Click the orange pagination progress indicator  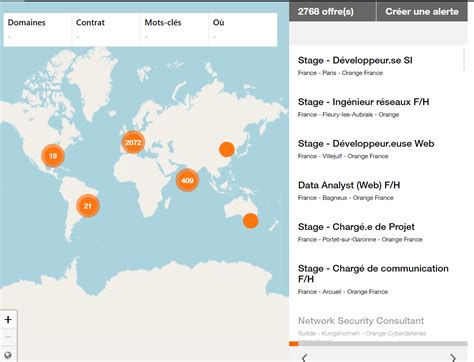pos(294,344)
